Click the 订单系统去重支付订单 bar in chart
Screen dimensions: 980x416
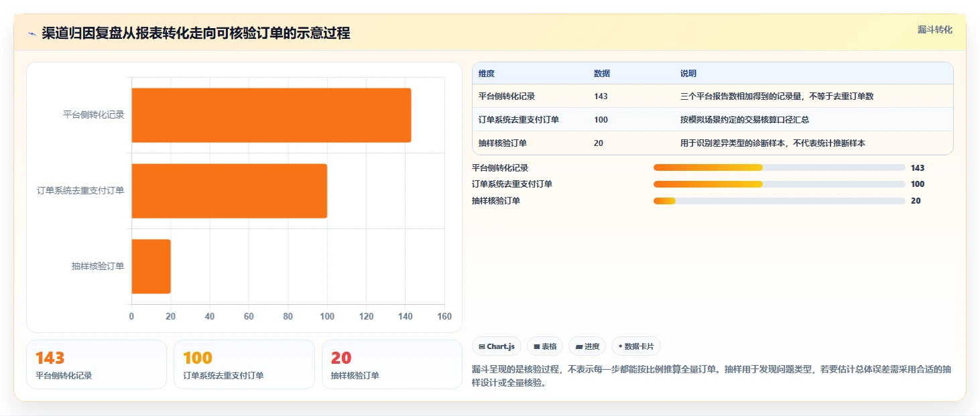pos(229,191)
